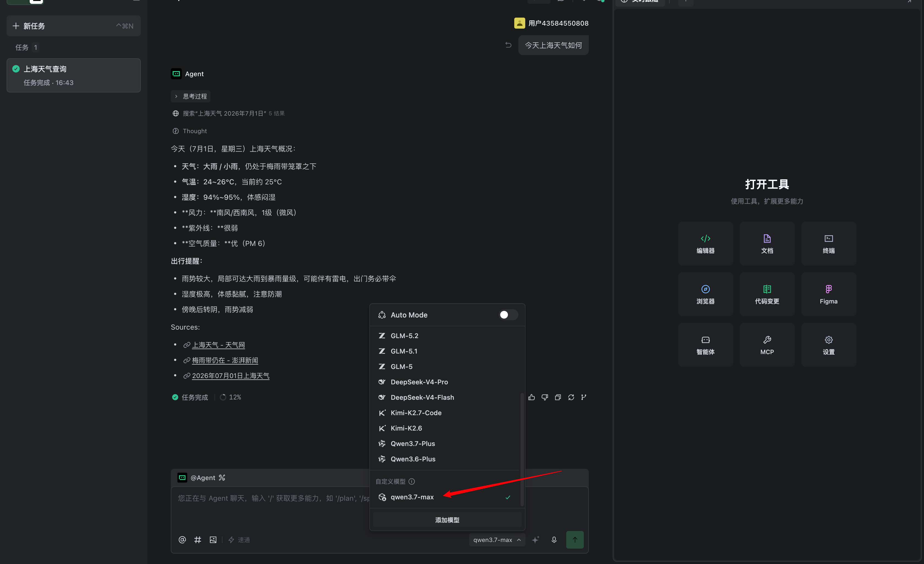Open the 编辑器 code editor tool

tap(705, 243)
